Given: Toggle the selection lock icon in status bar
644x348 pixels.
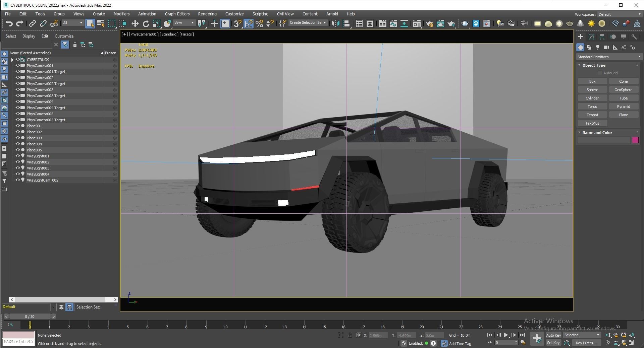Looking at the screenshot, I should click(x=350, y=335).
